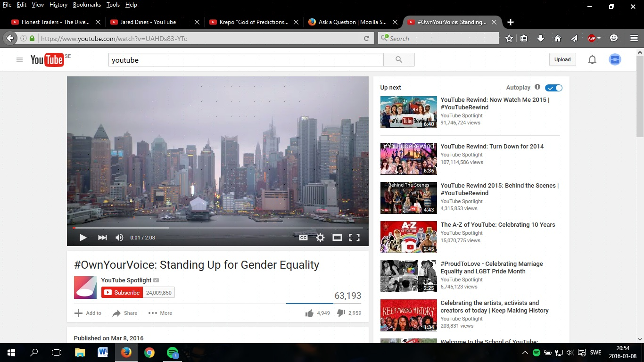This screenshot has height=362, width=644.
Task: Show bookmarks list icon
Action: click(524, 39)
